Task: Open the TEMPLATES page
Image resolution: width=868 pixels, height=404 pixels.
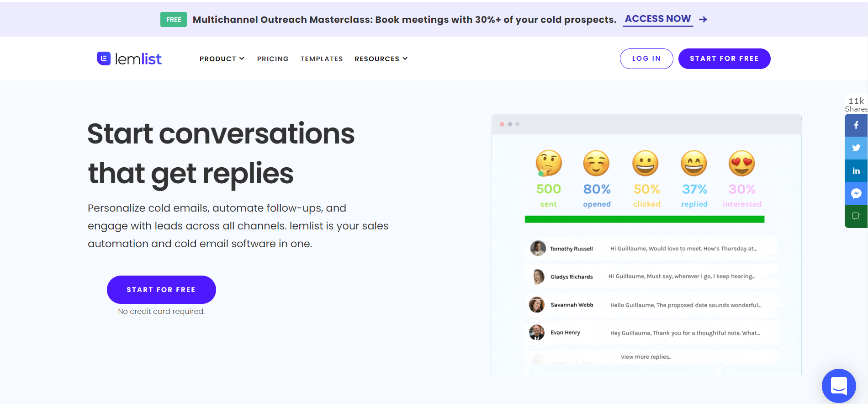Action: [322, 59]
